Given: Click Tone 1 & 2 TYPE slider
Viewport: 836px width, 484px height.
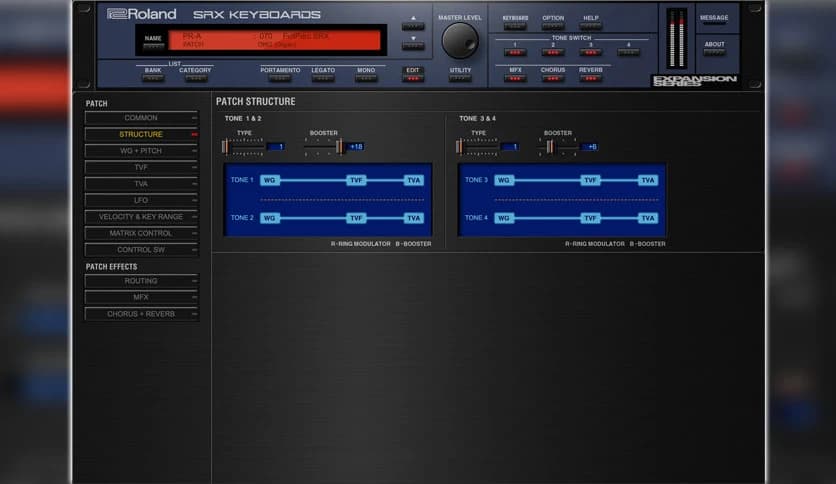Looking at the screenshot, I should [x=243, y=147].
